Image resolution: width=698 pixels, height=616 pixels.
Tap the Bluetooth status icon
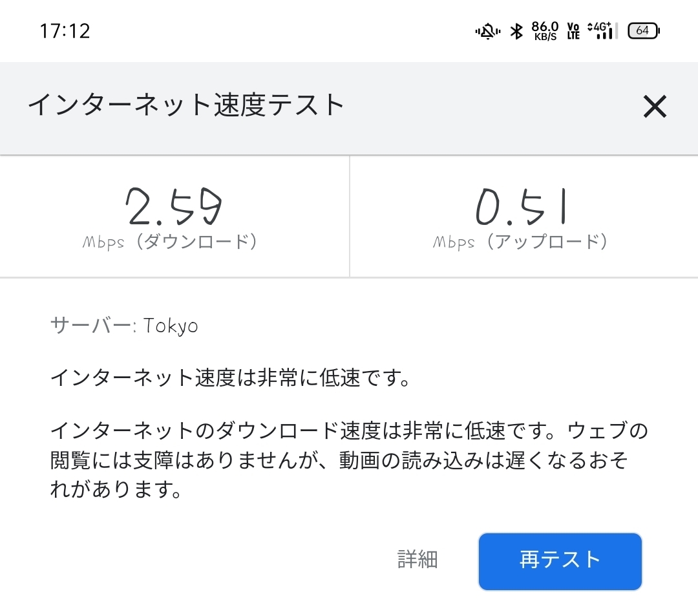(x=516, y=31)
